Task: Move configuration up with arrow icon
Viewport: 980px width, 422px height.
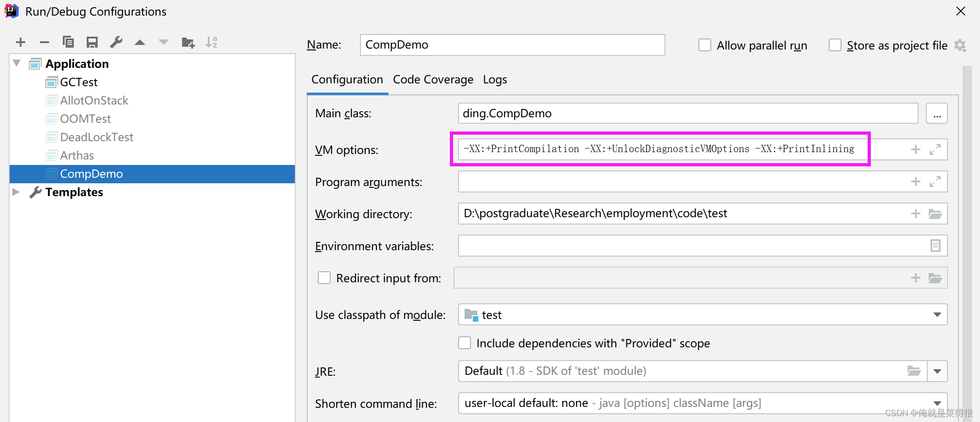Action: (140, 43)
